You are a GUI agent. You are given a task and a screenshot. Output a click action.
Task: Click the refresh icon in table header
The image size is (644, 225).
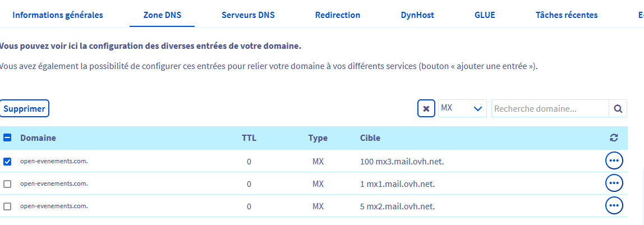tap(614, 138)
